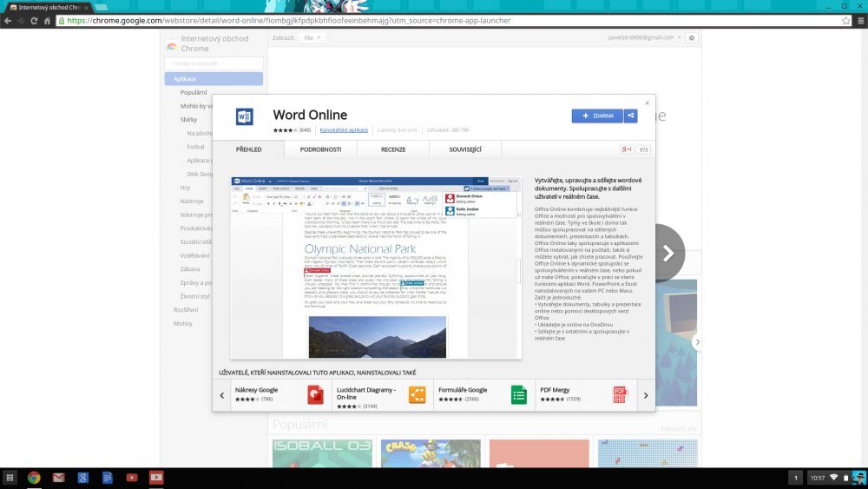Select Sbírky in the sidebar

[x=188, y=120]
